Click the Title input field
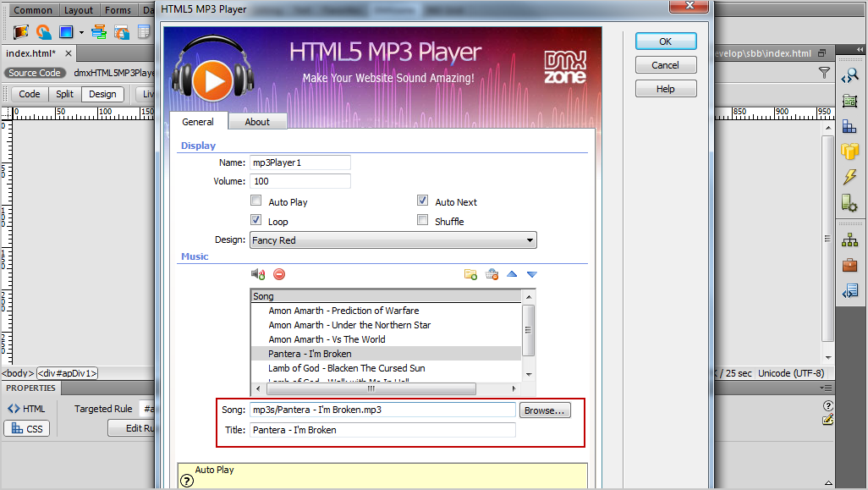Viewport: 868px width, 490px height. [382, 430]
